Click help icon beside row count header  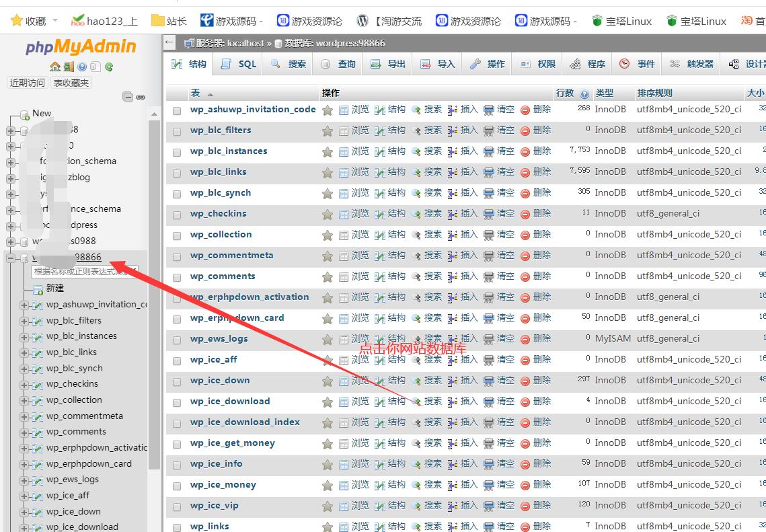pos(584,93)
